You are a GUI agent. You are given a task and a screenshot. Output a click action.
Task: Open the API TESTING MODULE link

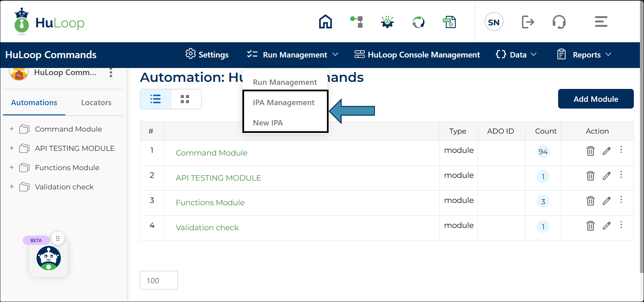(218, 178)
